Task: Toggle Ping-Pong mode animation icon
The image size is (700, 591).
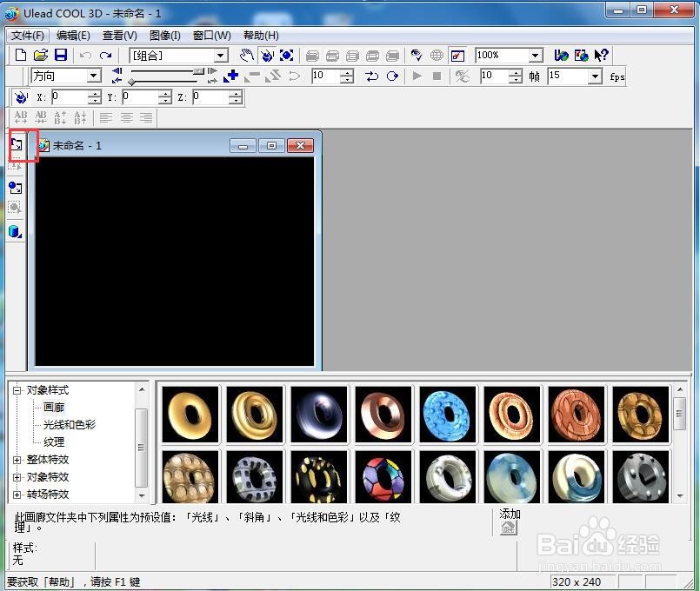Action: pyautogui.click(x=371, y=76)
